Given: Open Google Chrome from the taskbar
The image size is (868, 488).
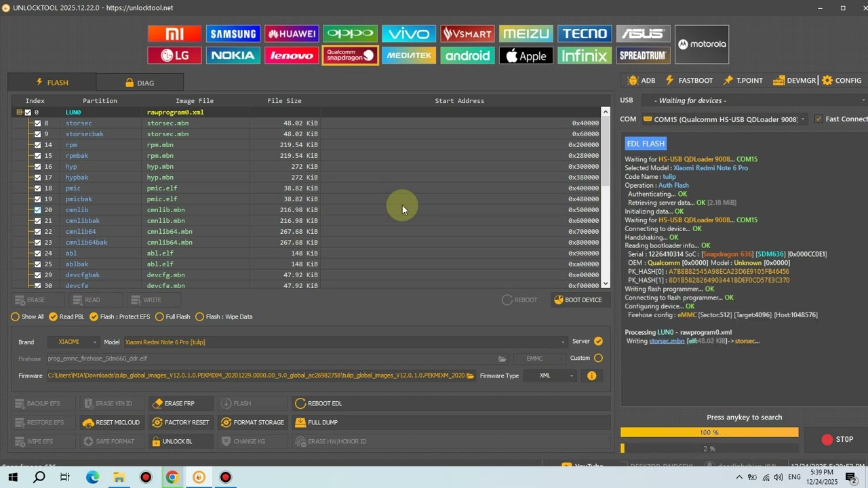Looking at the screenshot, I should pos(172,477).
